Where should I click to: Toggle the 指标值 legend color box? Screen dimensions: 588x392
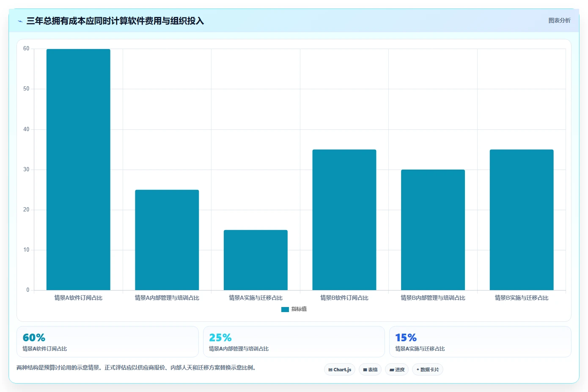(285, 310)
